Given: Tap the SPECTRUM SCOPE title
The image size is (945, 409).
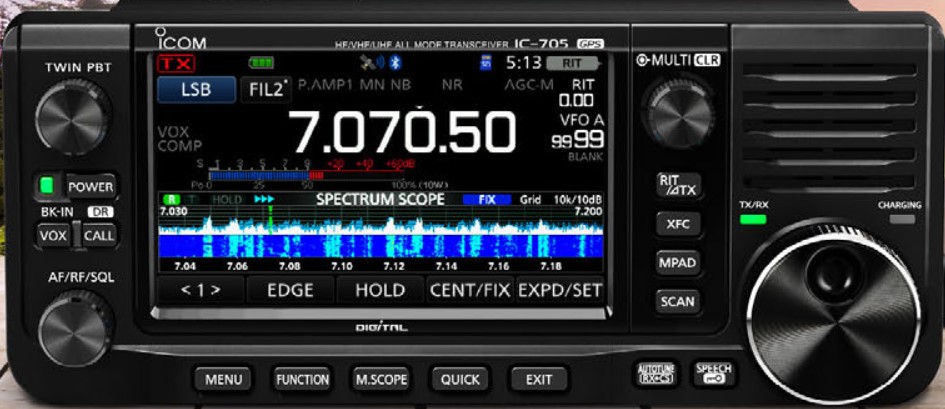Looking at the screenshot, I should click(x=380, y=199).
